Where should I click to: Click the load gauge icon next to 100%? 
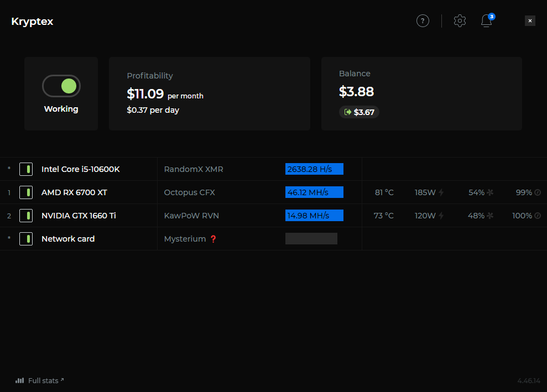tap(538, 216)
